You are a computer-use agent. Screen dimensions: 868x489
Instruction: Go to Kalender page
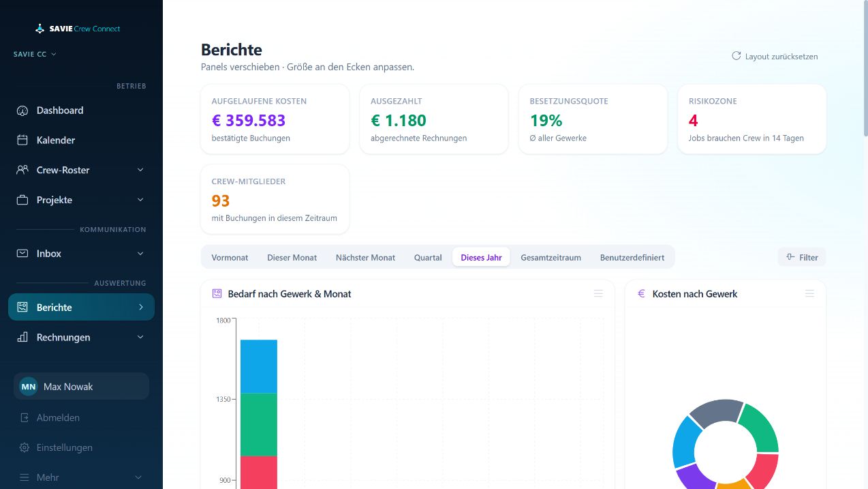pyautogui.click(x=81, y=140)
